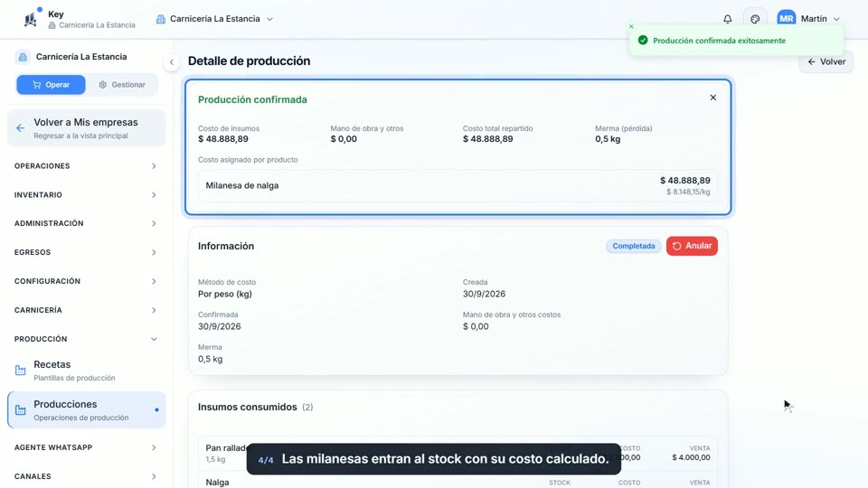The image size is (868, 488).
Task: Click the Insumos consumidos heading
Action: point(248,407)
